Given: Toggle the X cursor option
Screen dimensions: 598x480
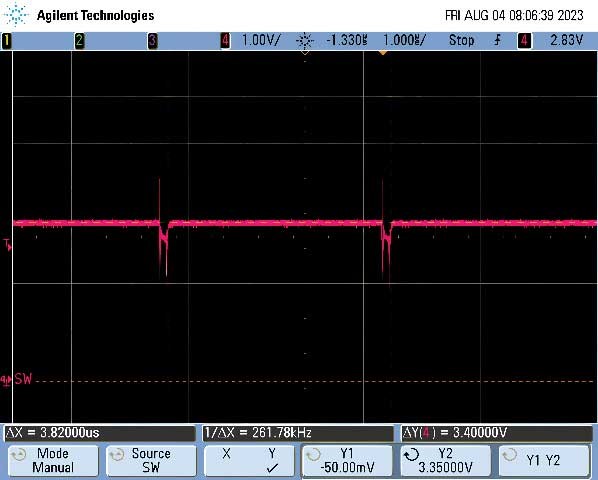Looking at the screenshot, I should tap(227, 454).
